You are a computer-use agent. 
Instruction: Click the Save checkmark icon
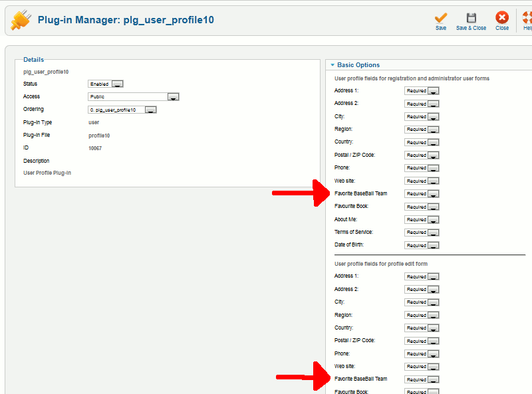pyautogui.click(x=441, y=17)
